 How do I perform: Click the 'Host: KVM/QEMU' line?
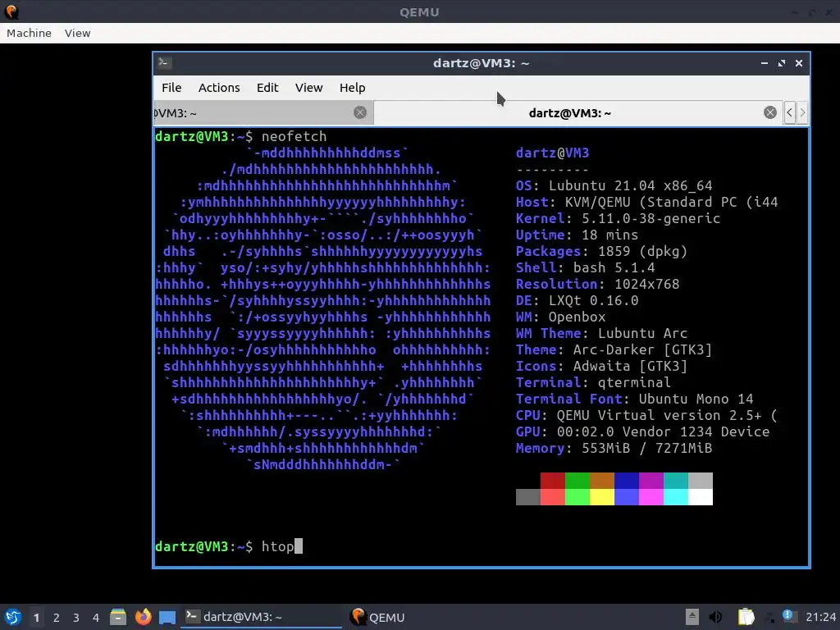pos(646,202)
